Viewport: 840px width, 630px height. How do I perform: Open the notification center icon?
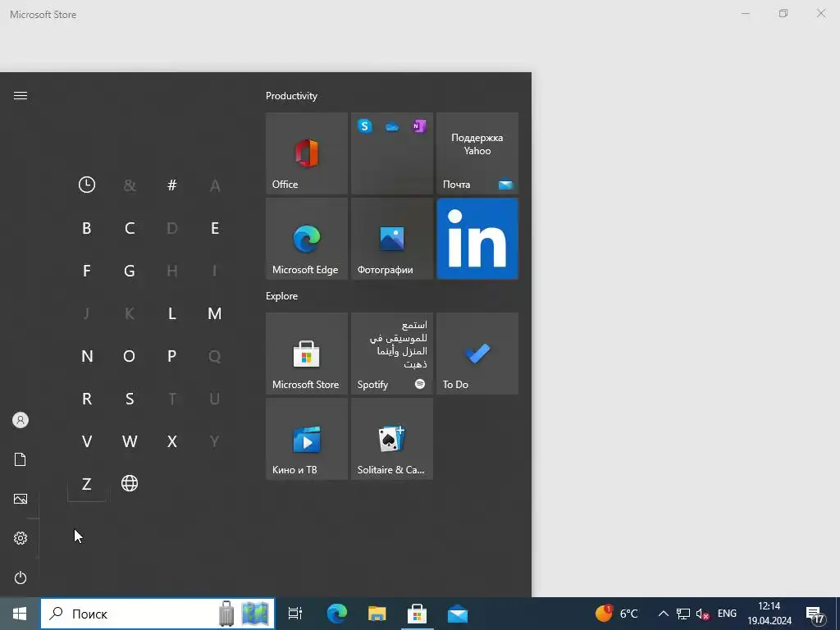[x=815, y=615]
